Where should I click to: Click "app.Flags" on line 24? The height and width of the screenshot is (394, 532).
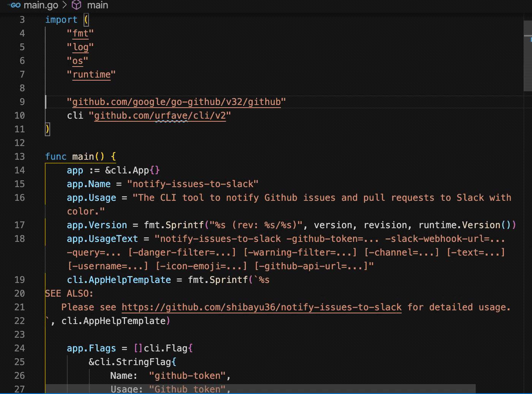coord(92,348)
